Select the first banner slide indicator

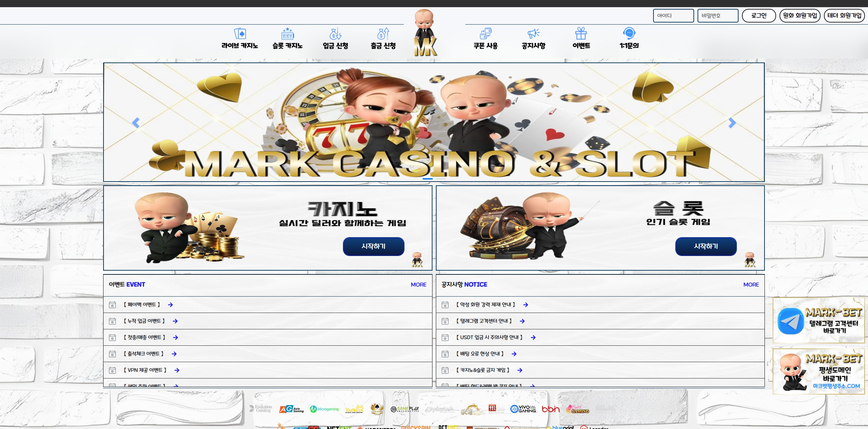click(428, 179)
